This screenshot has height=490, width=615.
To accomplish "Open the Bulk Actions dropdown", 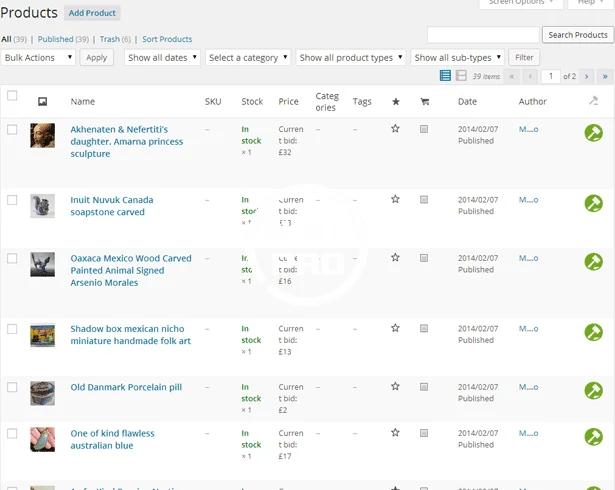I will 38,58.
